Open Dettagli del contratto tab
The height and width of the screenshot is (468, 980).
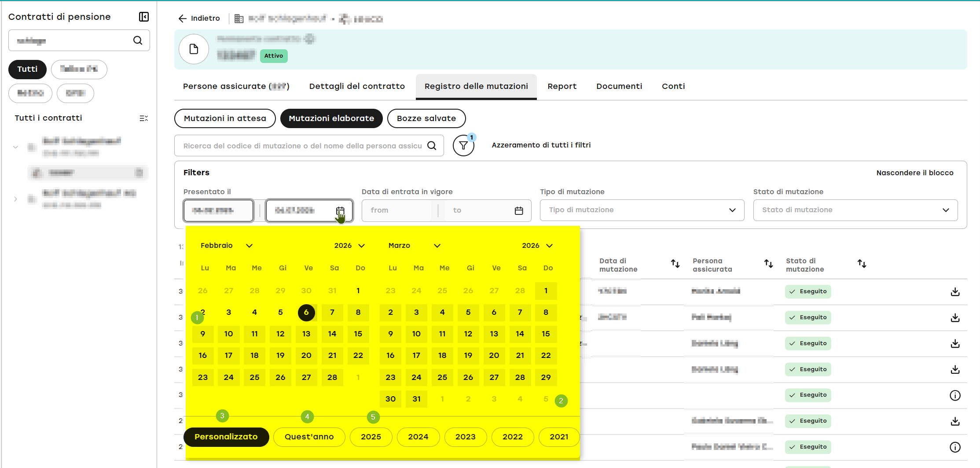(357, 87)
